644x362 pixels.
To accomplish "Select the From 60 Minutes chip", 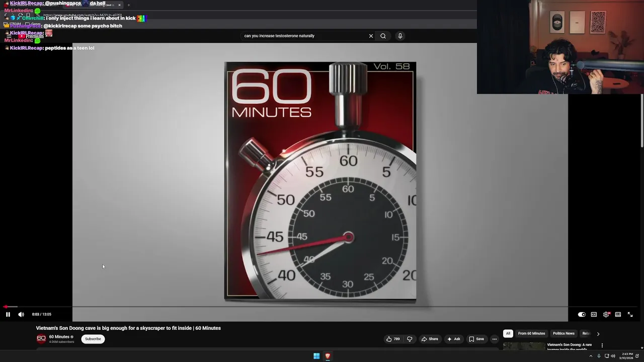I will [531, 333].
